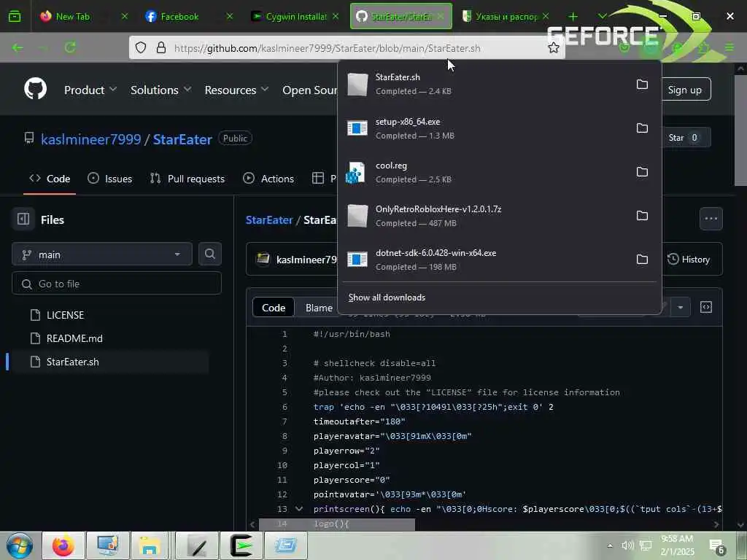Click StarEater breadcrumb link
Viewport: 747px width, 560px height.
point(269,220)
